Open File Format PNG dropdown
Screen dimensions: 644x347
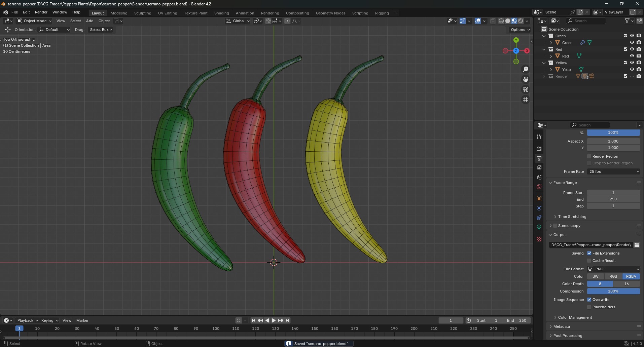tap(613, 269)
